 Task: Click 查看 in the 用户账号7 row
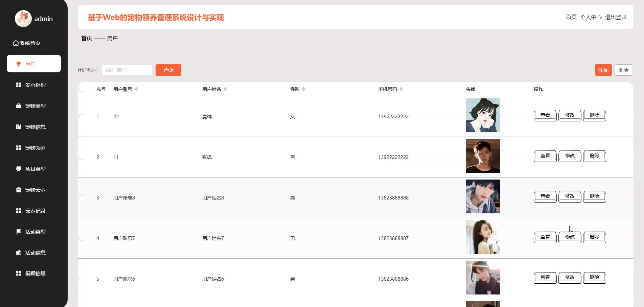tap(545, 237)
